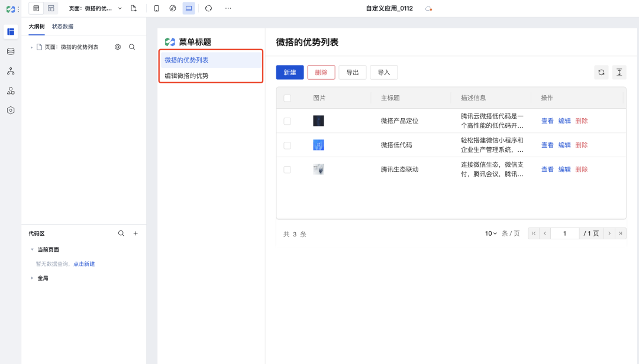
Task: Open the hexagon settings icon in sidebar
Action: click(11, 110)
